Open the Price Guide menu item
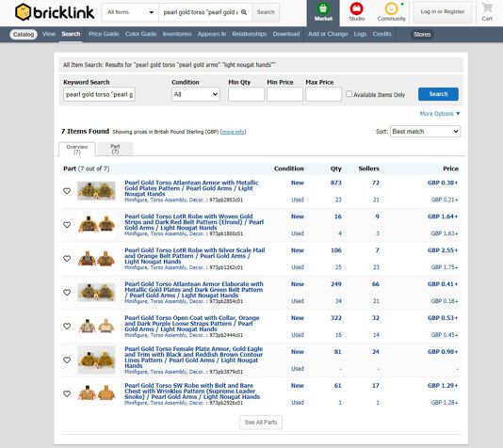This screenshot has height=448, width=503. click(x=104, y=34)
